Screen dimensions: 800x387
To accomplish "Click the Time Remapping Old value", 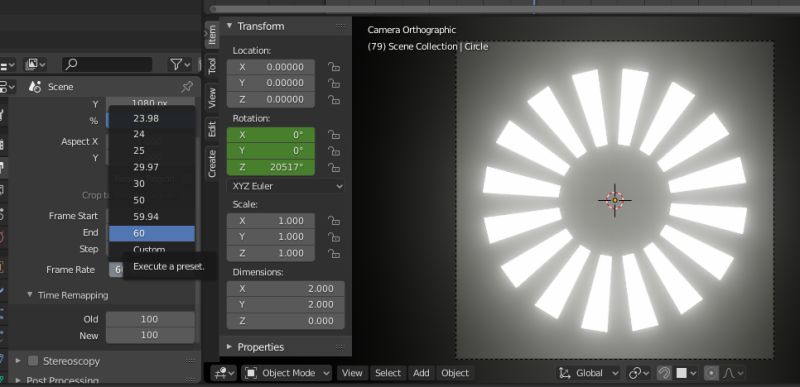I will click(150, 319).
